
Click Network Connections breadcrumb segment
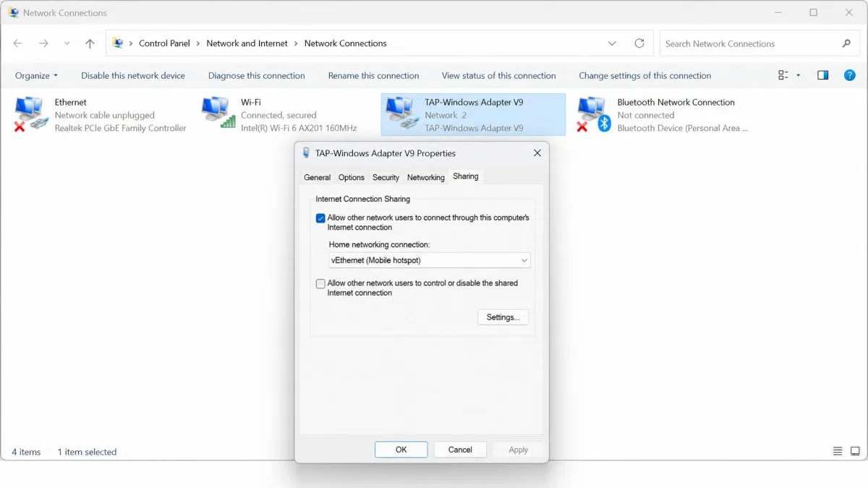coord(346,43)
